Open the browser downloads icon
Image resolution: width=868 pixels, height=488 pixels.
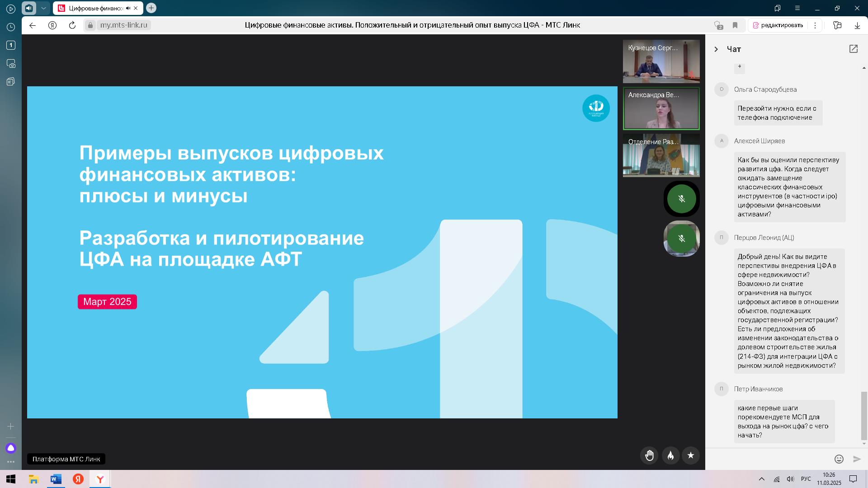[x=857, y=25]
